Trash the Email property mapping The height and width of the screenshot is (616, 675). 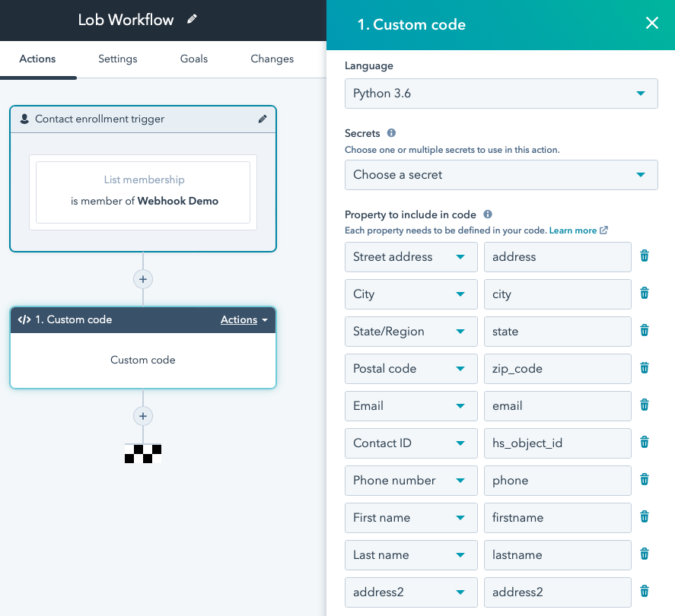pos(644,405)
